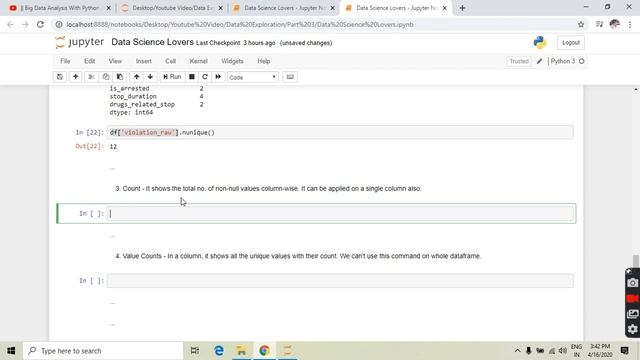Click the red video record icon
Viewport: 640px width, 360px height.
[632, 298]
